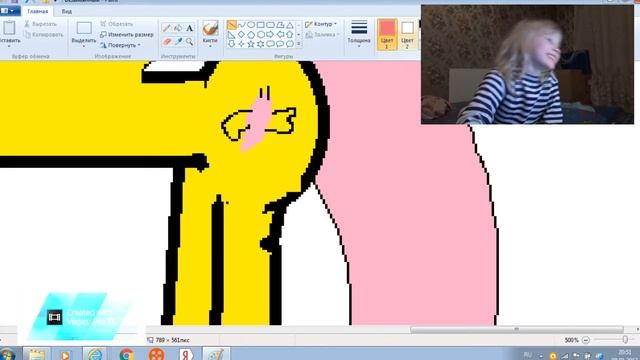Viewport: 640px width, 360px height.
Task: Click the 500% zoom level text
Action: coord(571,340)
